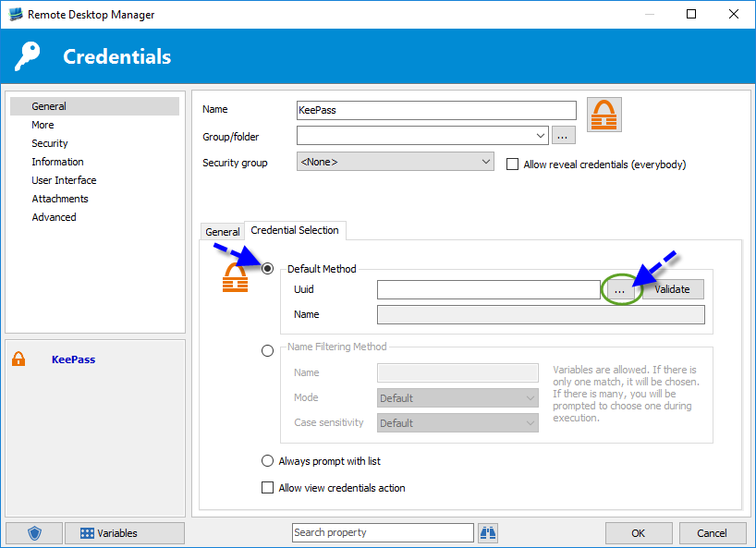Expand the Group/folder dropdown
Screen dimensions: 756x548
[x=541, y=136]
